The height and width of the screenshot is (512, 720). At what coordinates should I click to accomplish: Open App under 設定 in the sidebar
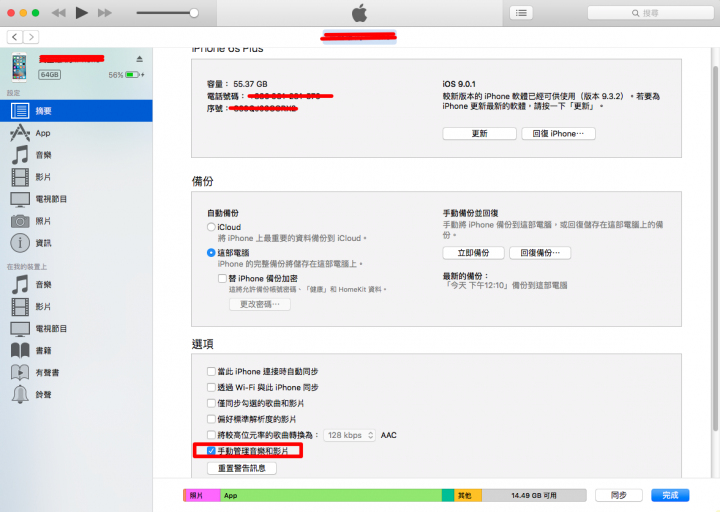point(76,133)
